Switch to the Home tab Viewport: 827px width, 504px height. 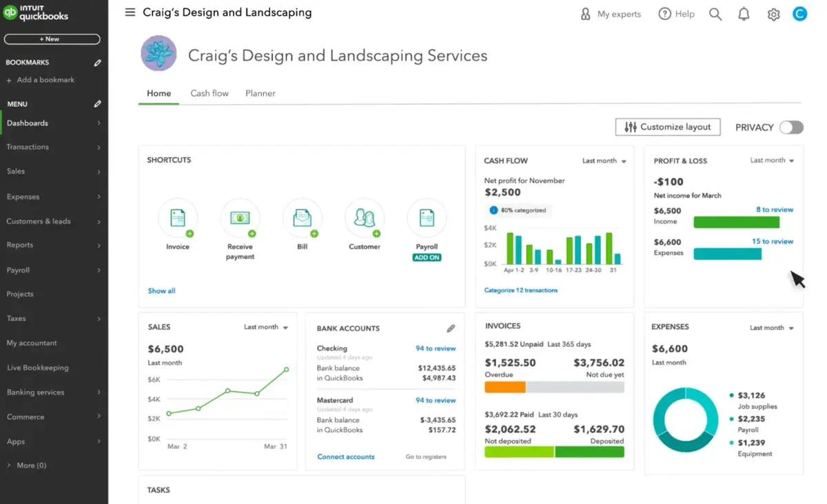tap(159, 93)
